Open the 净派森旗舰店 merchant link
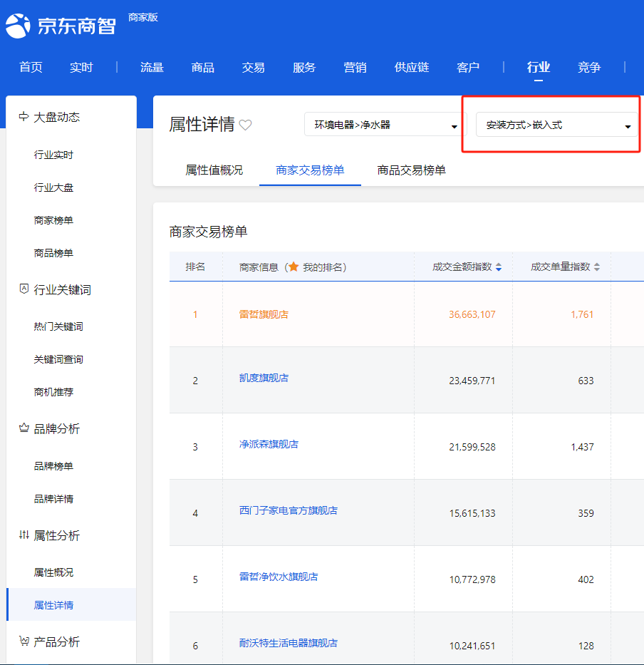This screenshot has height=665, width=644. (x=269, y=444)
